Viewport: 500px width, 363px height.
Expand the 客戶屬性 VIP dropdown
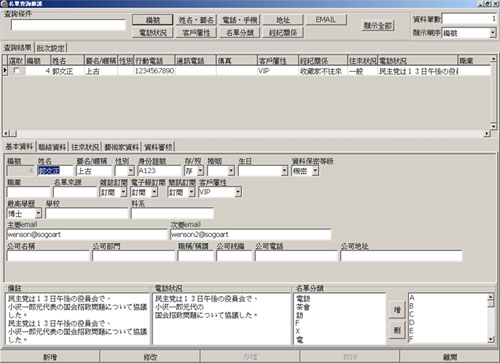(238, 192)
